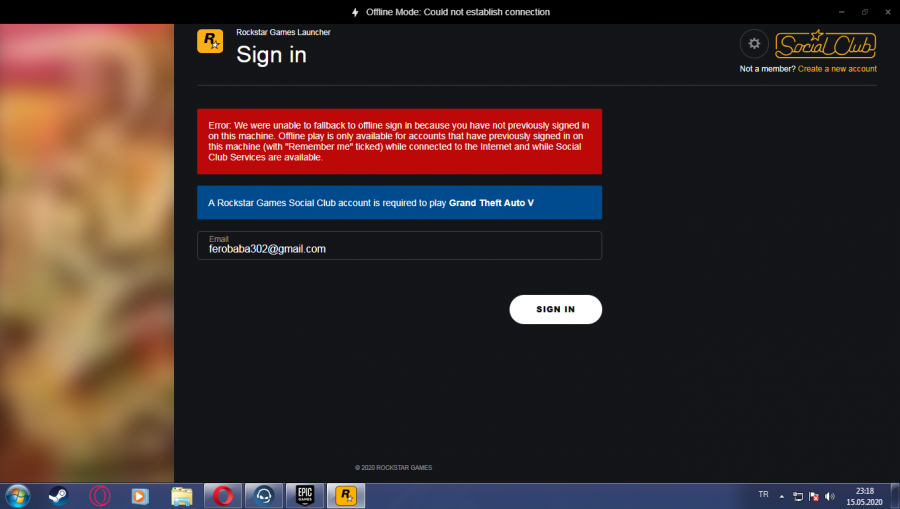900x509 pixels.
Task: Click the Social Club logo
Action: (x=825, y=44)
